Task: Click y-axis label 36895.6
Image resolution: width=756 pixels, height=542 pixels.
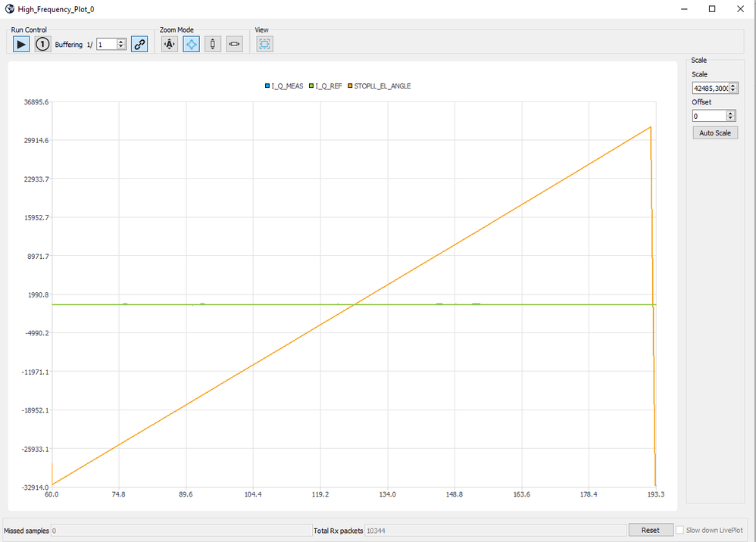Action: click(36, 102)
